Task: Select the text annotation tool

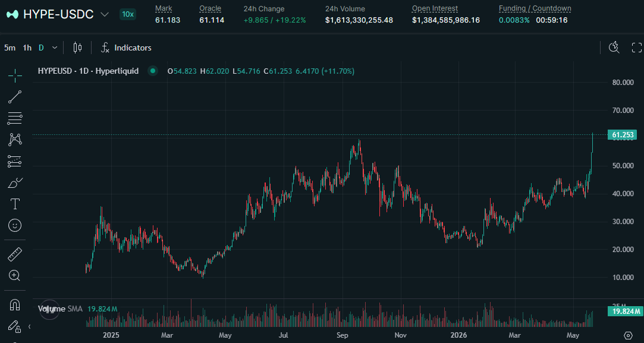Action: pyautogui.click(x=15, y=204)
